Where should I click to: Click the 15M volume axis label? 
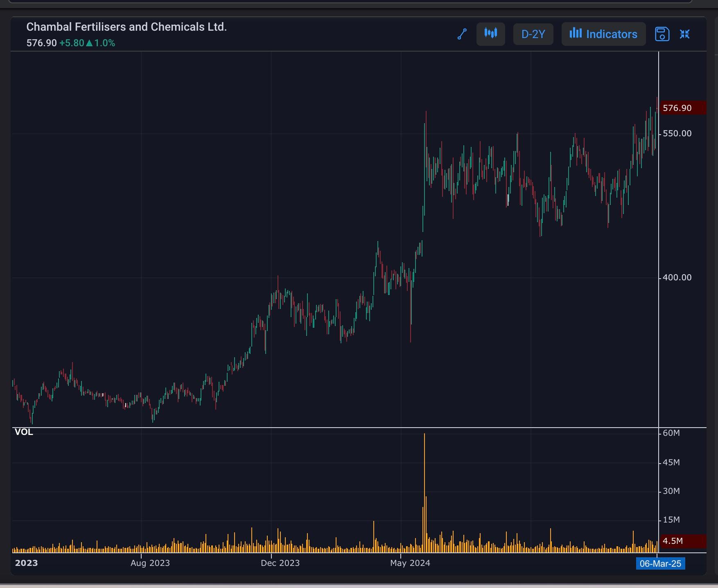(671, 520)
